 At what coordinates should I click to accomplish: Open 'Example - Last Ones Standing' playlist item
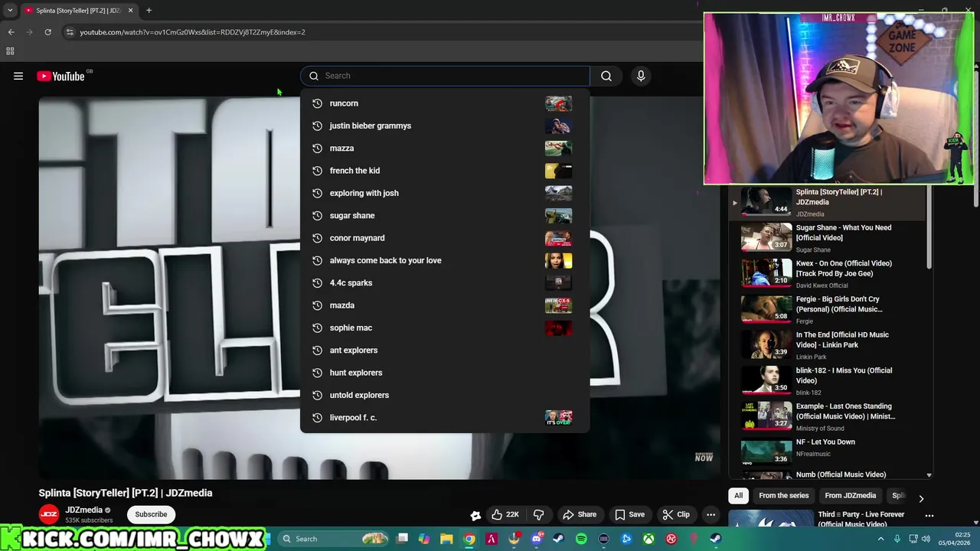point(827,416)
